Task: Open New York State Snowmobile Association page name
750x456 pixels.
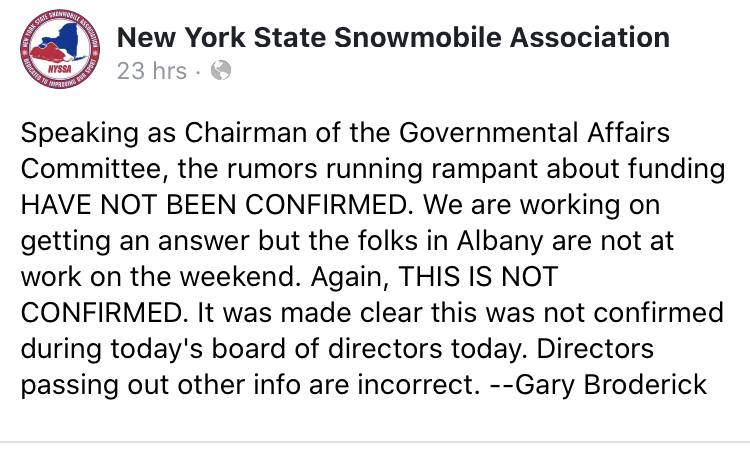Action: (393, 37)
